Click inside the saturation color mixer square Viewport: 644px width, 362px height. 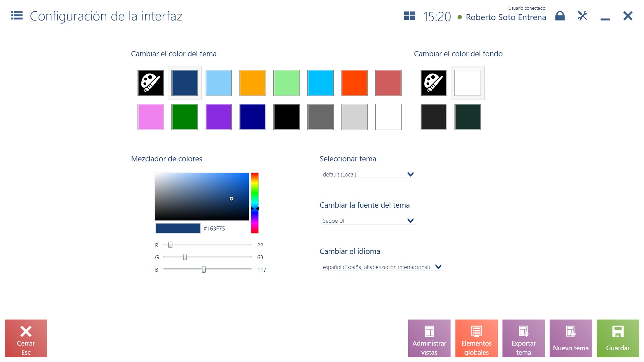click(202, 197)
